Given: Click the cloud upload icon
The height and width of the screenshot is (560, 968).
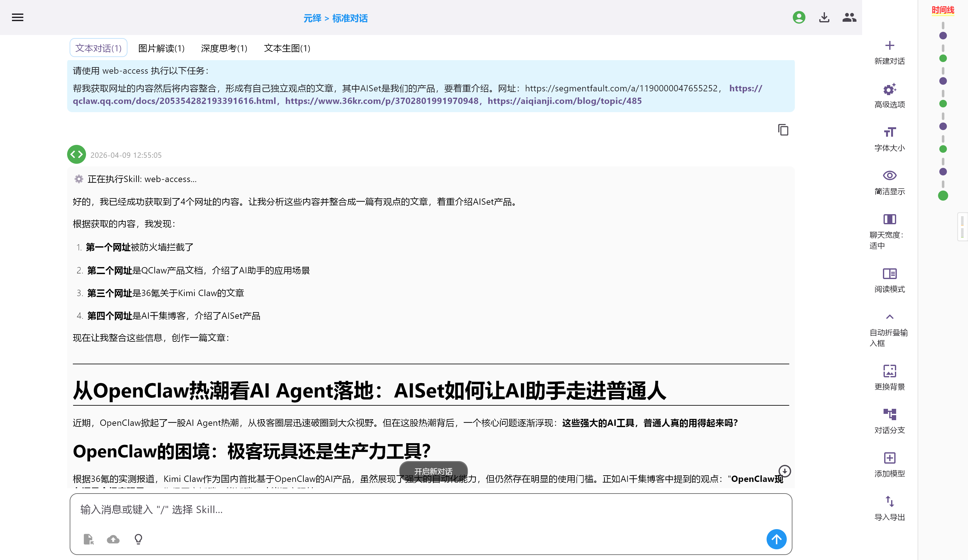Looking at the screenshot, I should [x=113, y=539].
